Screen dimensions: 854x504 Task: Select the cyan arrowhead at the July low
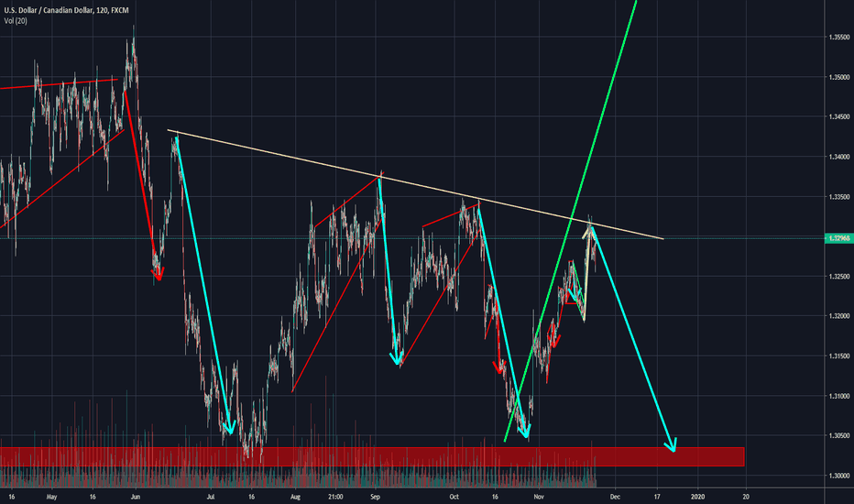[229, 428]
